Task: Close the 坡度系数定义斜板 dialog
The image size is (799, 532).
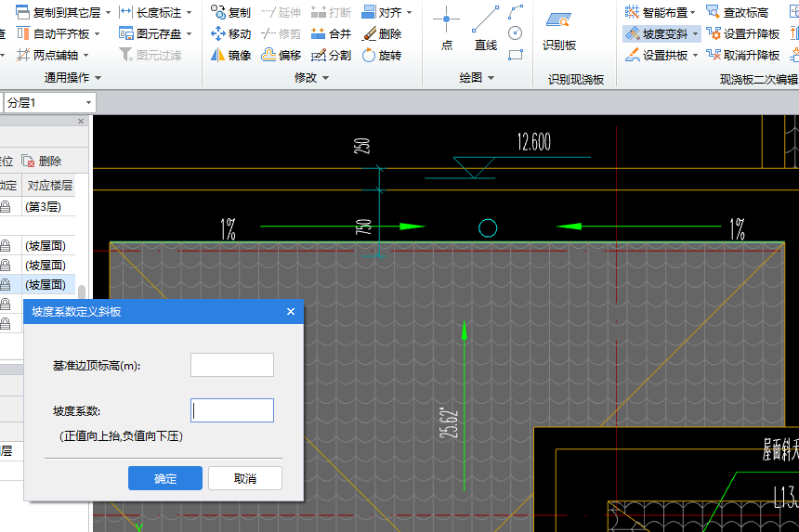Action: tap(291, 312)
